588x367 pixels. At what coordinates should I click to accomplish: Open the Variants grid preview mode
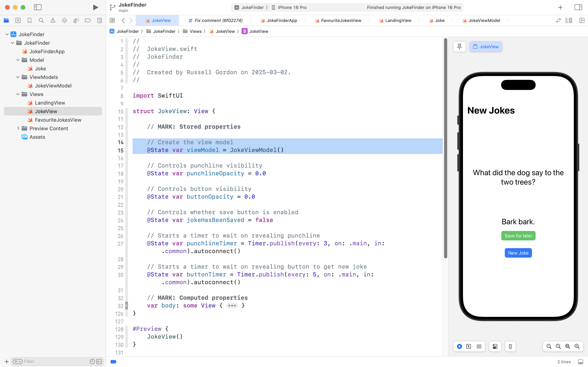(479, 346)
